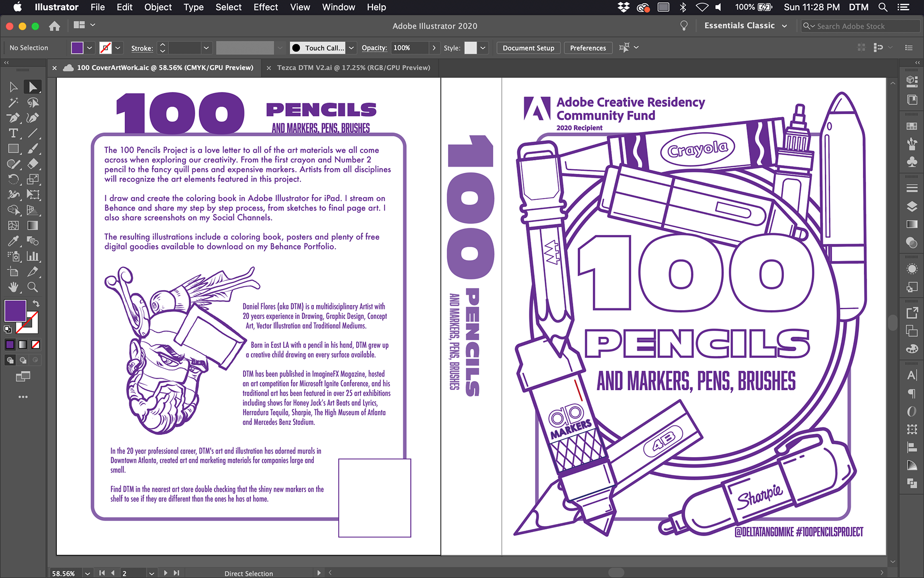Select the Zoom tool
The width and height of the screenshot is (924, 578).
32,287
